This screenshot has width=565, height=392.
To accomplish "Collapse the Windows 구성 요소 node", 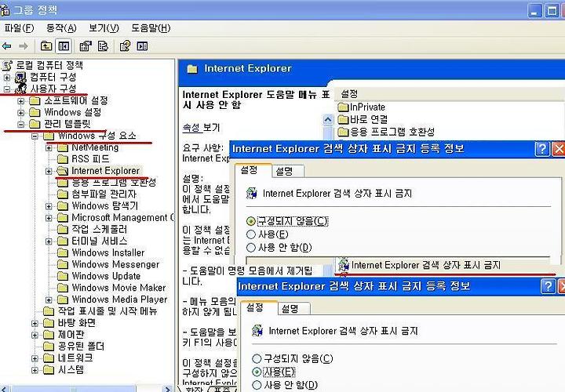I will click(35, 136).
